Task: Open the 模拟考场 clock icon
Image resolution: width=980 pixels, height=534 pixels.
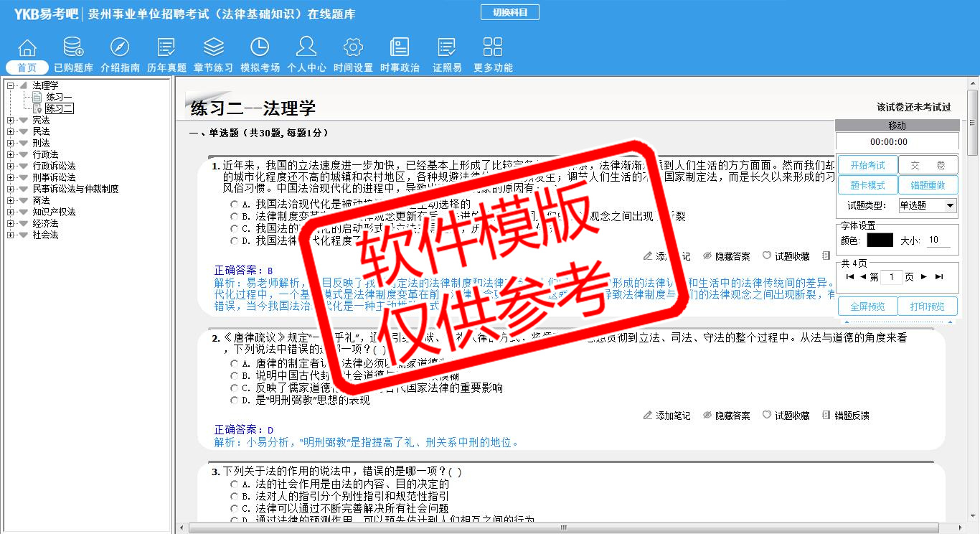Action: click(x=260, y=48)
